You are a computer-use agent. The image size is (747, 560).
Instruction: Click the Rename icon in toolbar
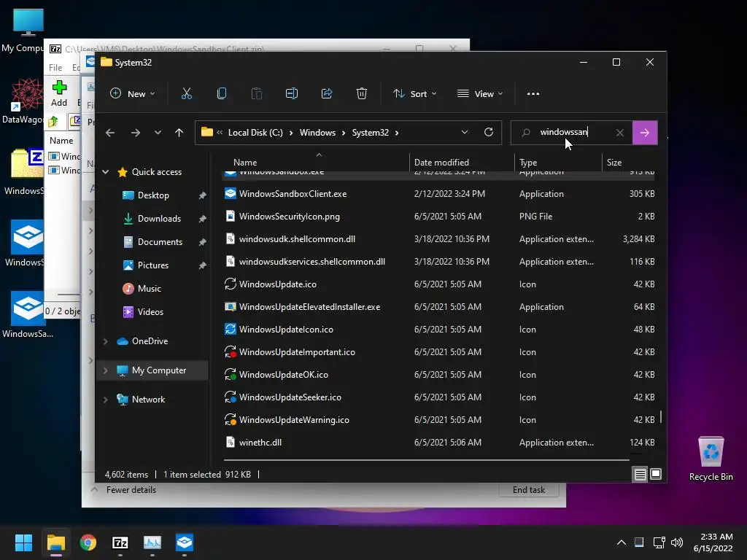point(292,94)
